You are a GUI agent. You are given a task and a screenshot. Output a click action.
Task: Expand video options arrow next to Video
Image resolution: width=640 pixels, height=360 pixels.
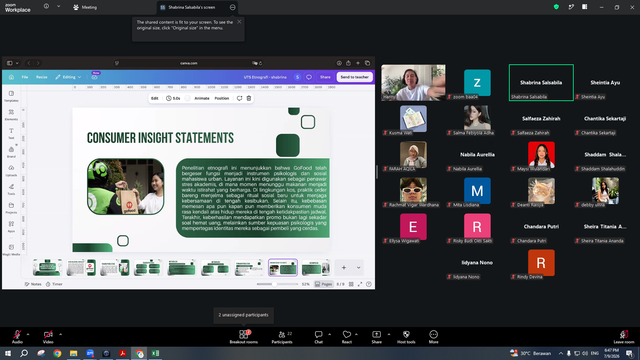click(60, 334)
